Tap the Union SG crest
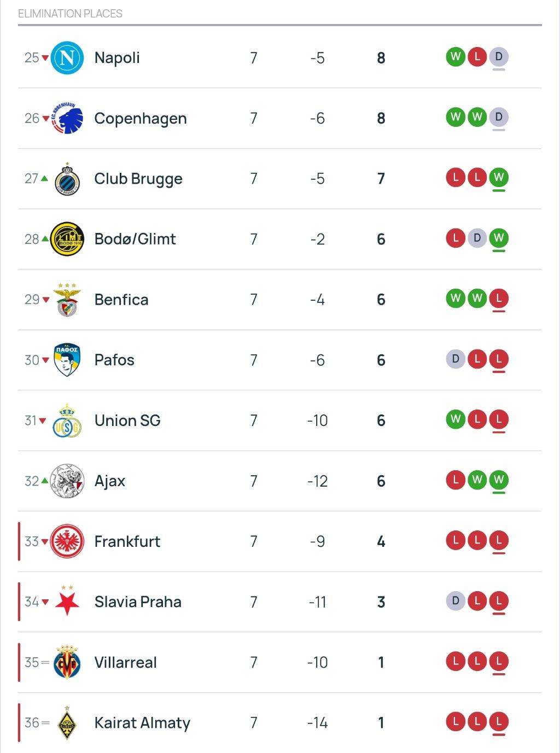Viewport: 560px width, 753px height. [x=67, y=421]
